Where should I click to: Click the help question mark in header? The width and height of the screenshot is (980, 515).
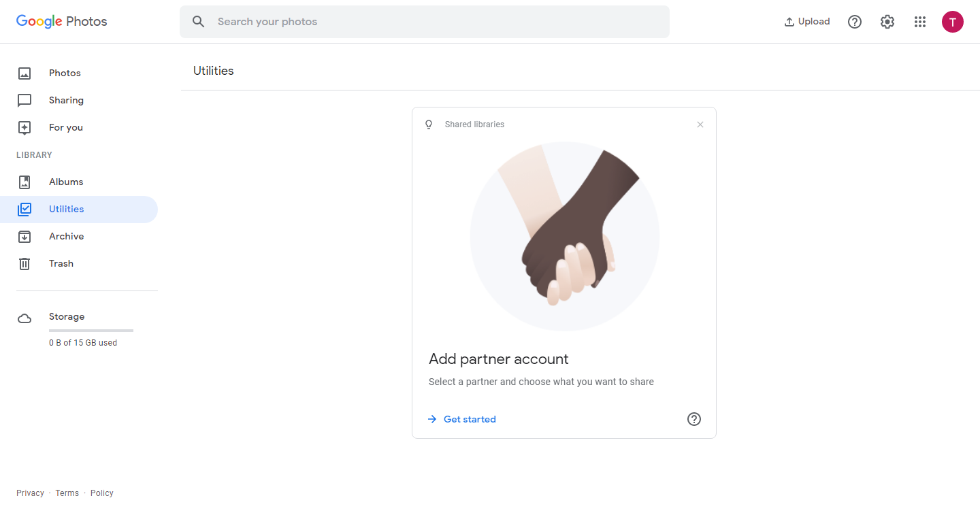tap(855, 22)
